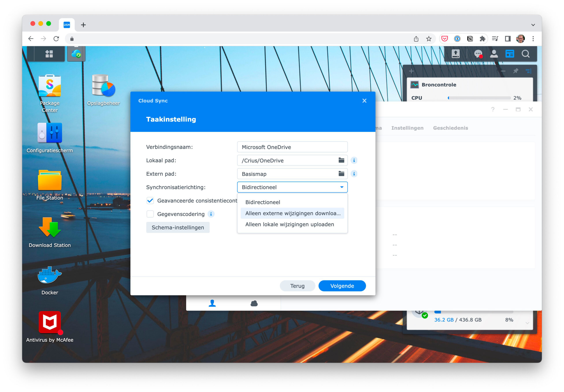The height and width of the screenshot is (392, 564).
Task: Open Chrome three-dot menu
Action: (533, 39)
